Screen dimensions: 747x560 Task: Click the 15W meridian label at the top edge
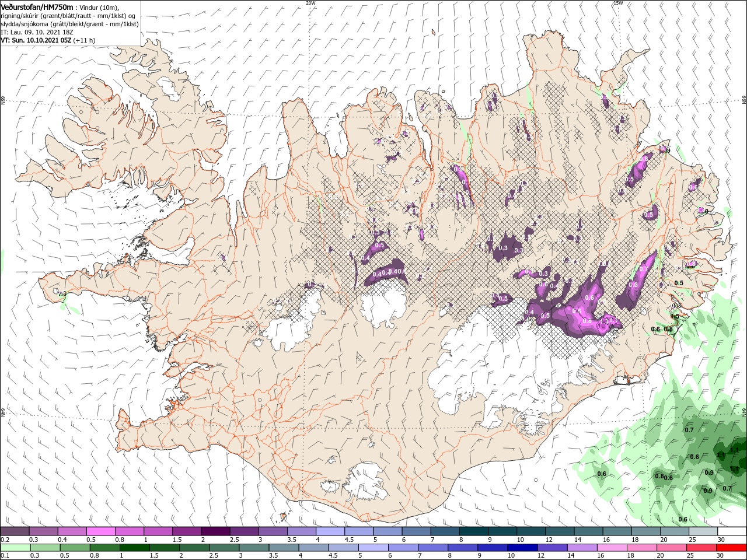(x=618, y=3)
